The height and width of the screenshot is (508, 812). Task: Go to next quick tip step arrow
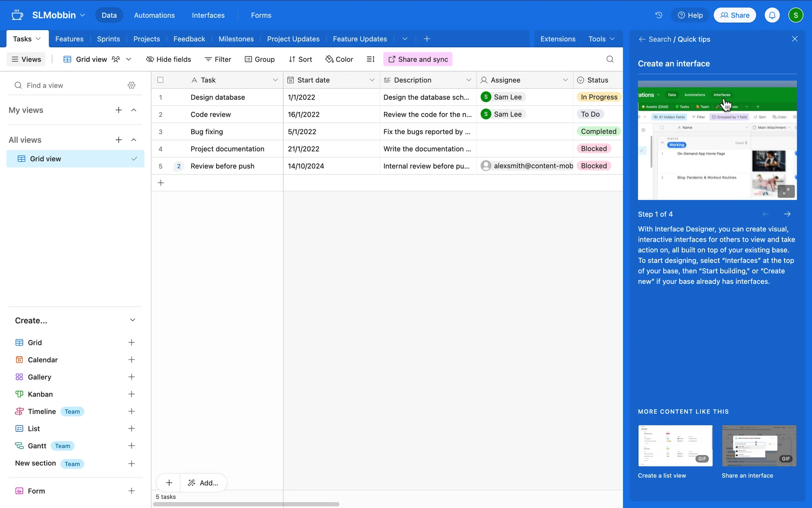(787, 214)
